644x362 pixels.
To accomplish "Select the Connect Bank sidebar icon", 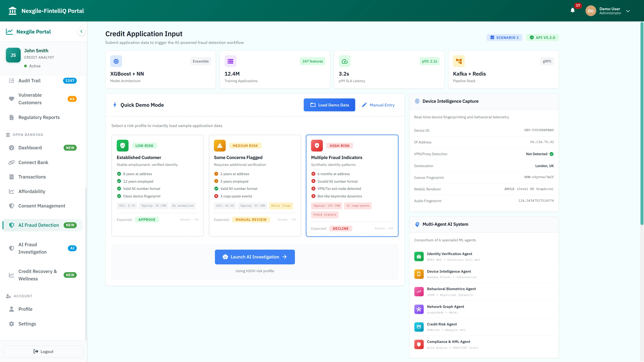I will pos(12,162).
